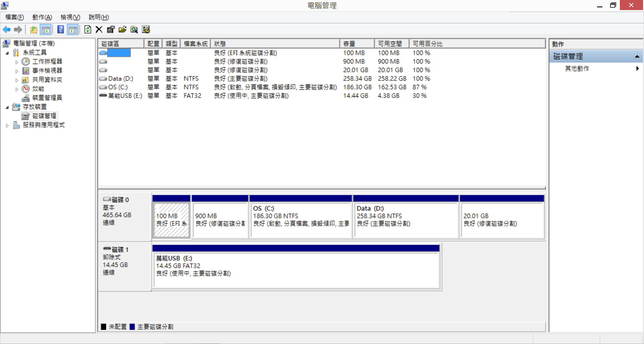Screen dimensions: 644x344
Task: Click the Data (D:) volume drive icon in list
Action: pyautogui.click(x=103, y=79)
